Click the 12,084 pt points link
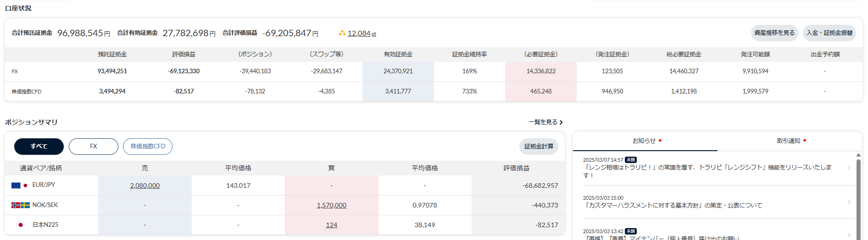 [x=362, y=33]
